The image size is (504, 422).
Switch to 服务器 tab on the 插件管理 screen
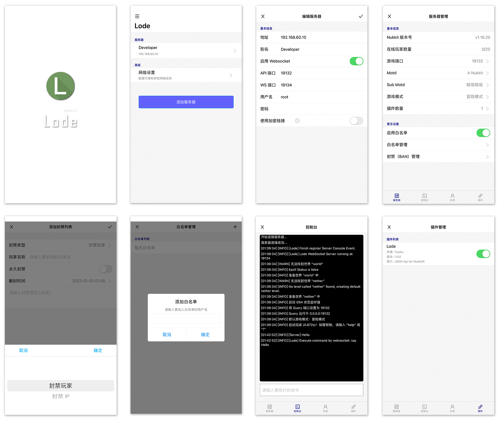pos(396,408)
